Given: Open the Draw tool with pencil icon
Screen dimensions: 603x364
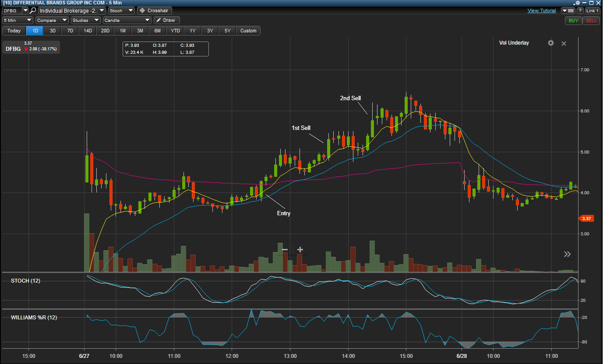Looking at the screenshot, I should pos(166,20).
